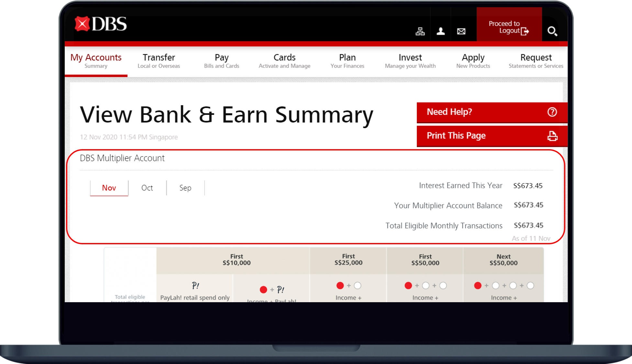Open the Invest Manage your Wealth menu
The height and width of the screenshot is (364, 632).
tap(410, 61)
